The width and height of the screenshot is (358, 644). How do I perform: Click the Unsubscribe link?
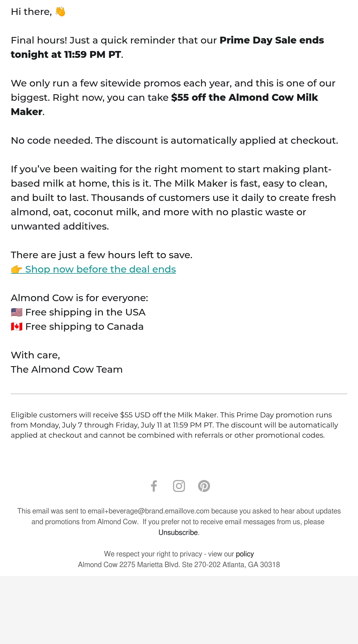178,532
